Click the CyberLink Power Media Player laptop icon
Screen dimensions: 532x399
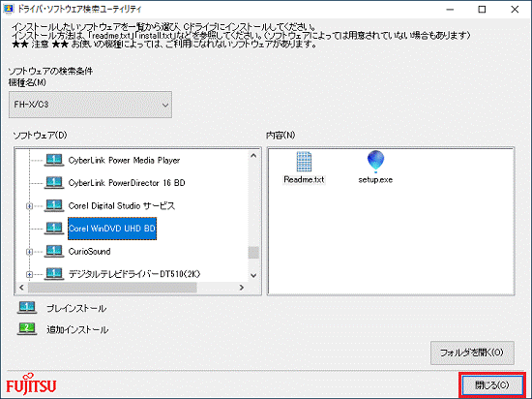point(54,160)
